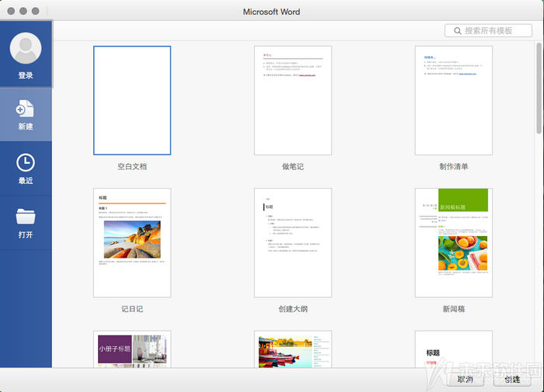Select the 空白文档 blank document template
Viewport: 544px width, 392px height.
[x=132, y=100]
